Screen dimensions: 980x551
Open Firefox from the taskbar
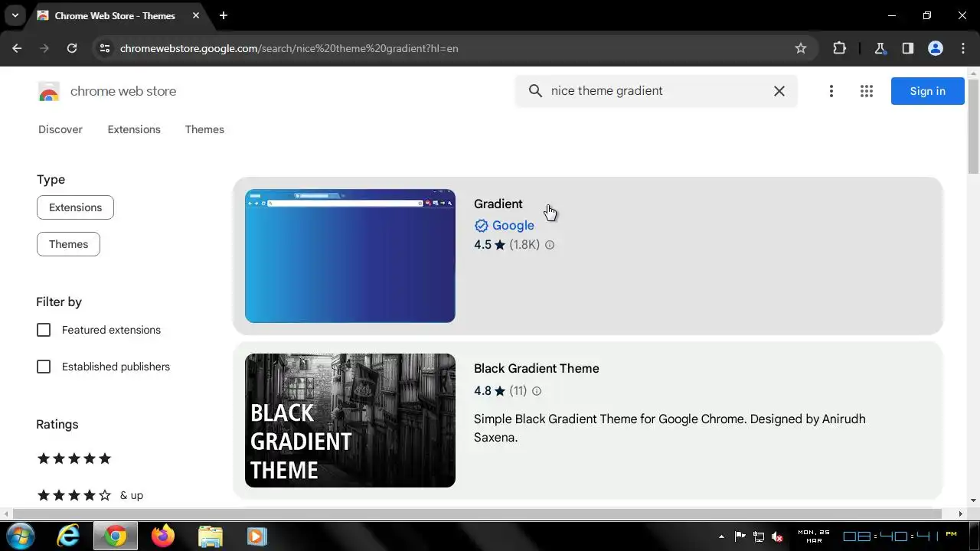click(162, 536)
